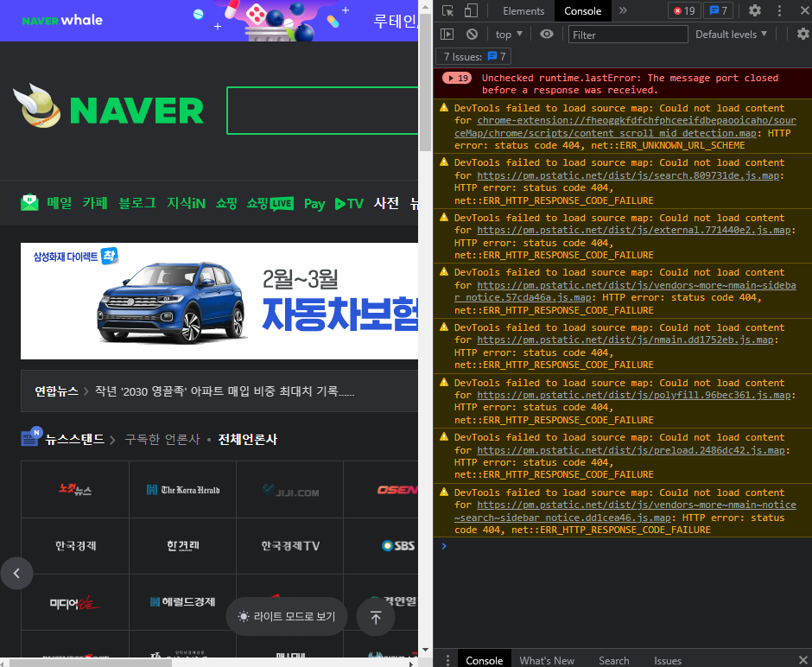Click the left carousel arrow
This screenshot has height=667, width=812.
[16, 572]
